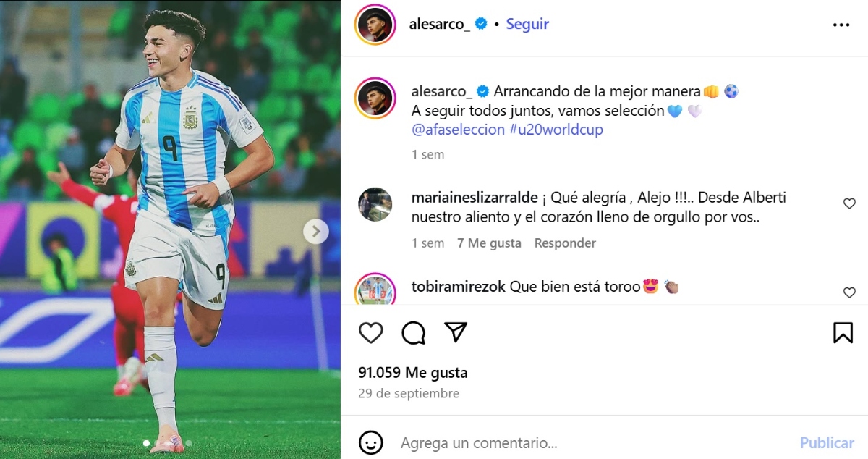The height and width of the screenshot is (459, 868).
Task: View who liked: 91.059 Me gusta
Action: [x=413, y=373]
